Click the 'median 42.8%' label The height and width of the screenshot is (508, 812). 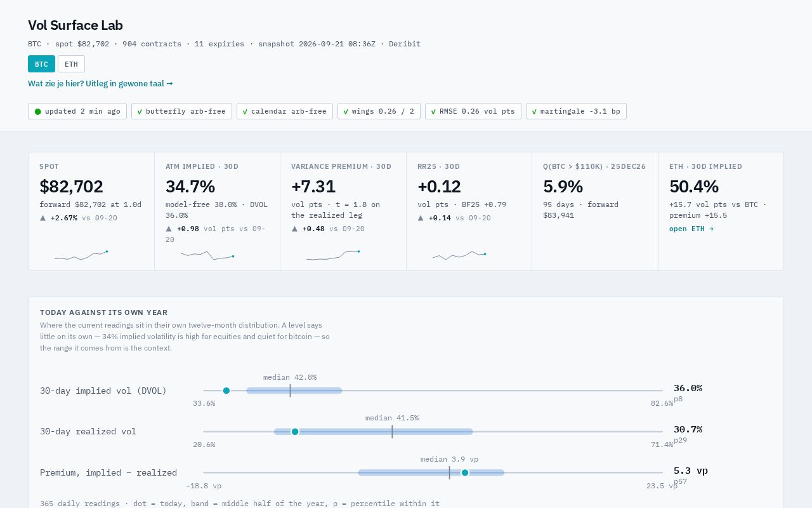(290, 377)
